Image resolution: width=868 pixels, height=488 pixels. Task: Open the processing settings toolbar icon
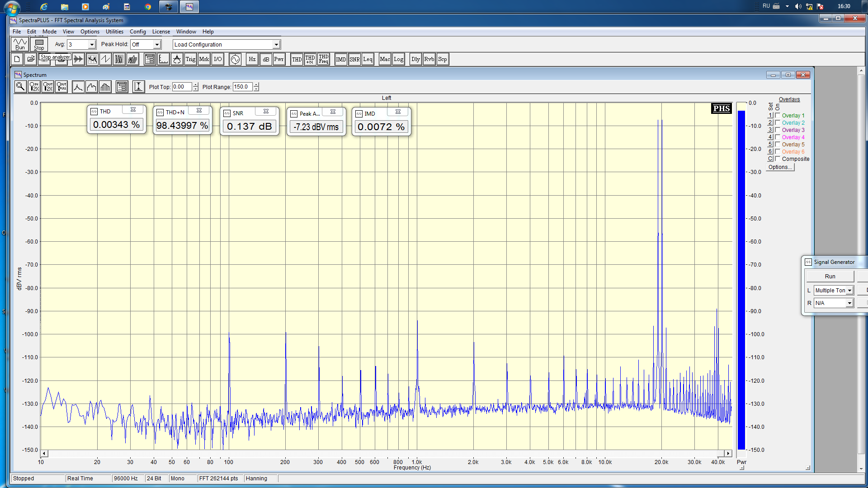150,59
